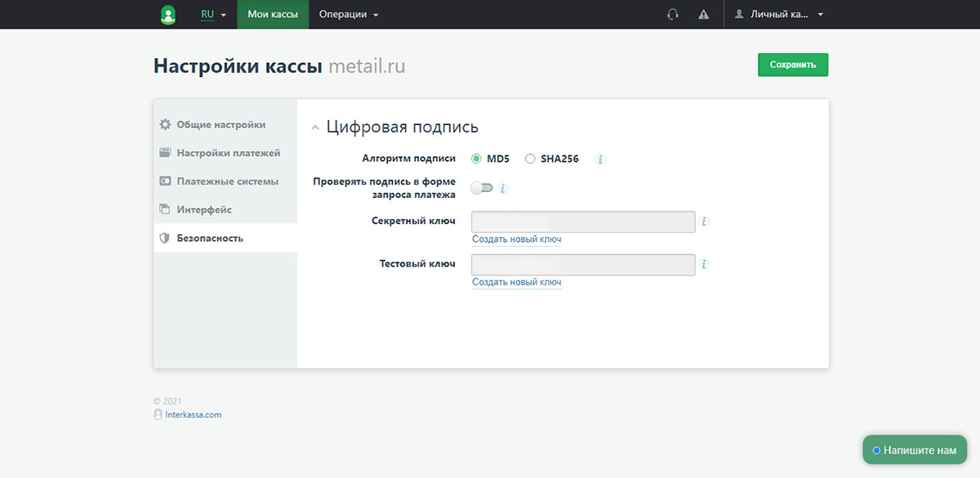Expand the Операции menu
Screen dimensions: 980x478
tap(349, 15)
